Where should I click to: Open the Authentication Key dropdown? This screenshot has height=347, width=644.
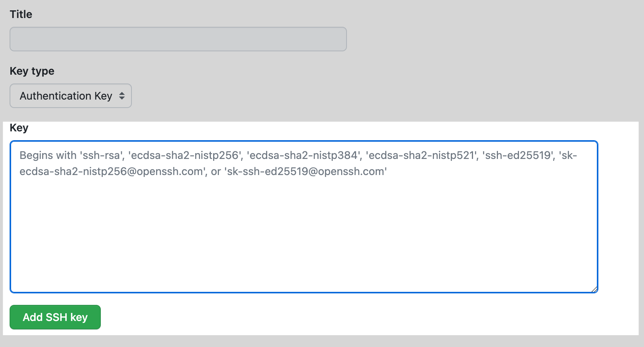coord(71,96)
